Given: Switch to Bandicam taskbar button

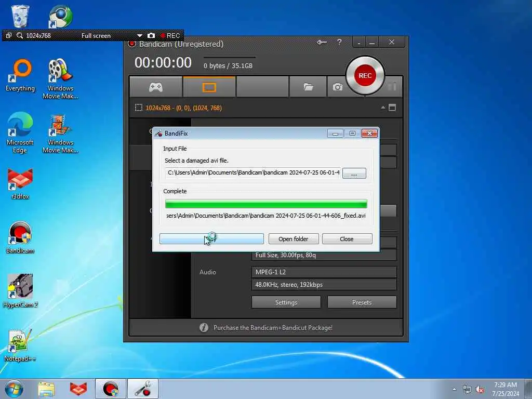Looking at the screenshot, I should 111,389.
